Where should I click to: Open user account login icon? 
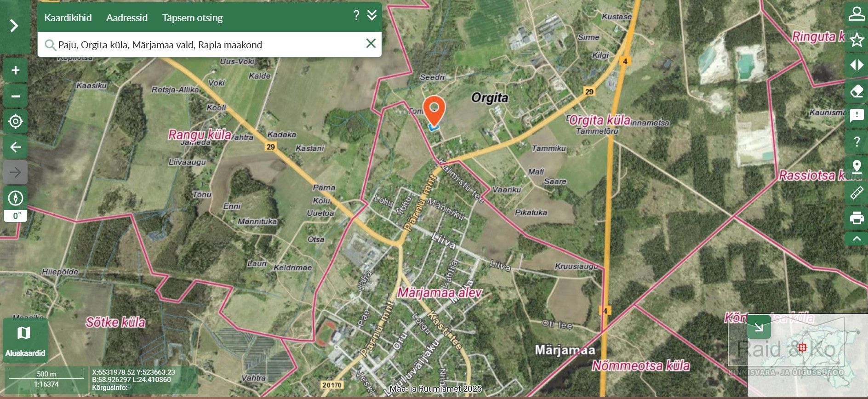pyautogui.click(x=857, y=14)
